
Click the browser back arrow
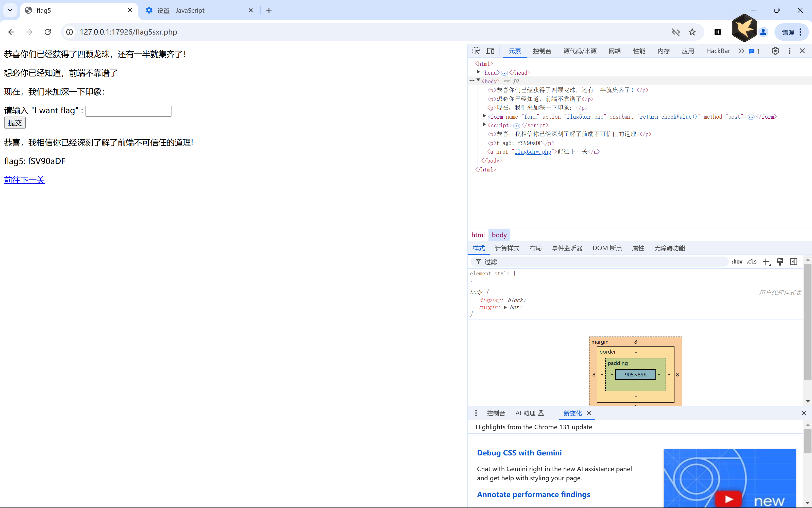click(11, 32)
